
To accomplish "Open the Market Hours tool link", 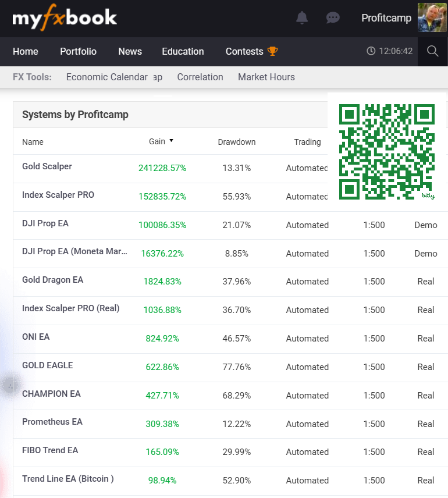I will pos(266,77).
